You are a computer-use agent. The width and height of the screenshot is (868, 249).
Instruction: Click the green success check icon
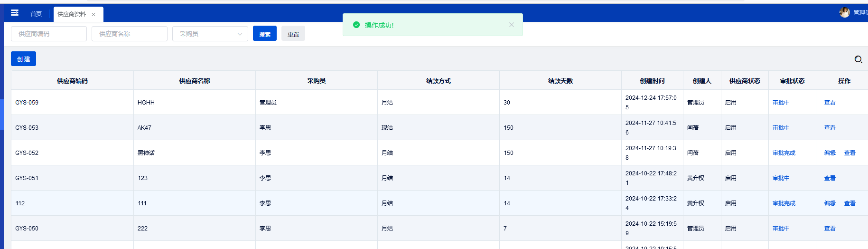[356, 25]
